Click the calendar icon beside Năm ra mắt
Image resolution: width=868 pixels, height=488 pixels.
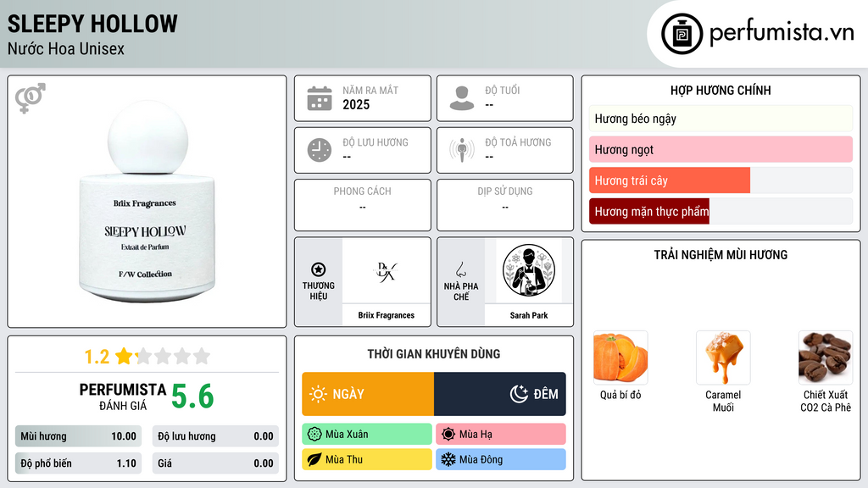pos(320,98)
